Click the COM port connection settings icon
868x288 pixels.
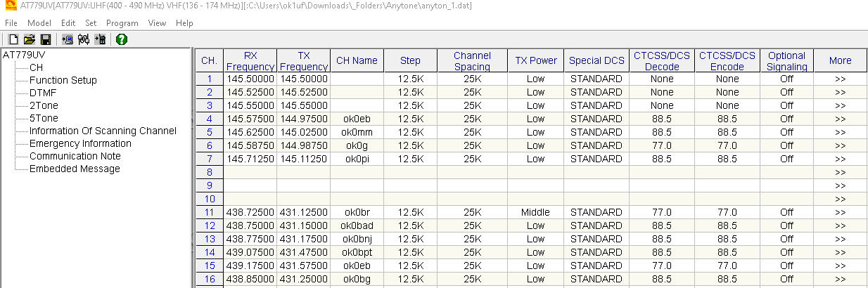point(84,39)
